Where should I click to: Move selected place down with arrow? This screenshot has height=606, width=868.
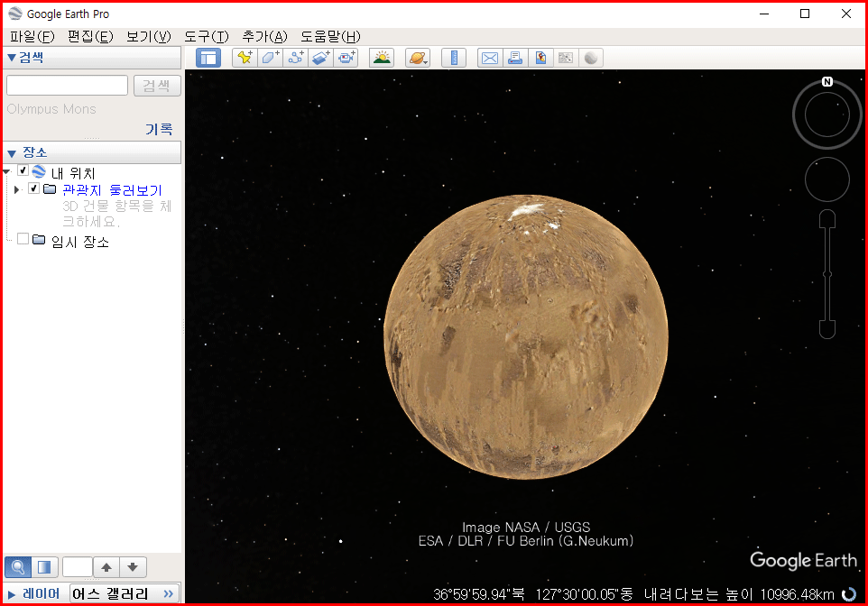click(x=133, y=567)
